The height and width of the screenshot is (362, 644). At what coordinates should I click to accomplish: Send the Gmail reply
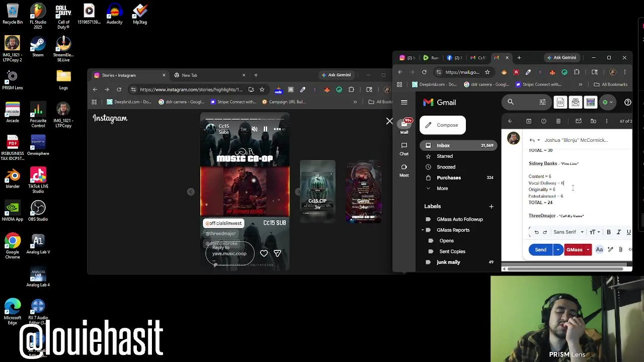(x=541, y=250)
